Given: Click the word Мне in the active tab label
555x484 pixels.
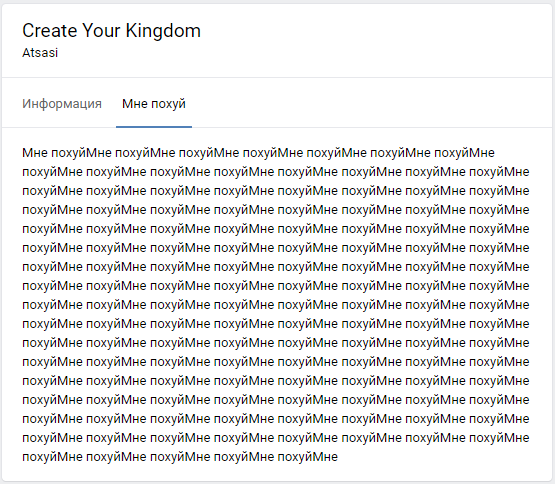Looking at the screenshot, I should click(135, 104).
